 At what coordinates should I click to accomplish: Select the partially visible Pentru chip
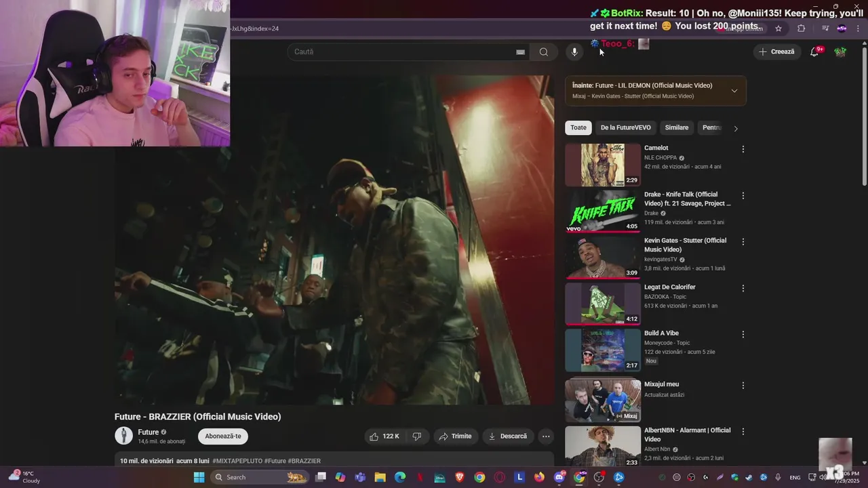[711, 127]
